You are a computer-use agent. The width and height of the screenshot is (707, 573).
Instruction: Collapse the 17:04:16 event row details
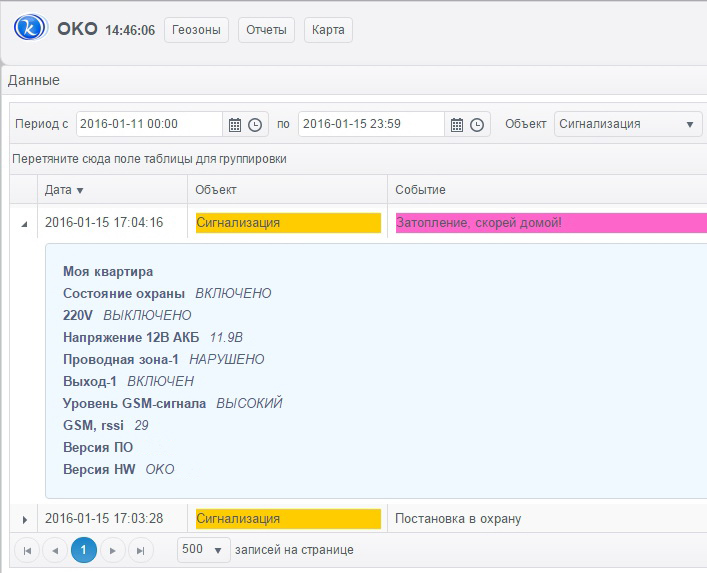(x=25, y=223)
